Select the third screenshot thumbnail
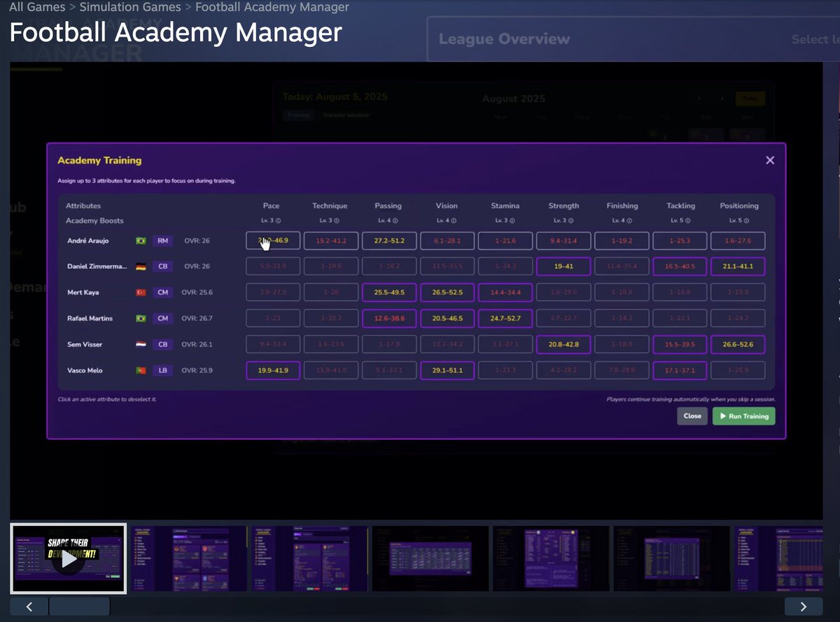840x622 pixels. click(309, 559)
